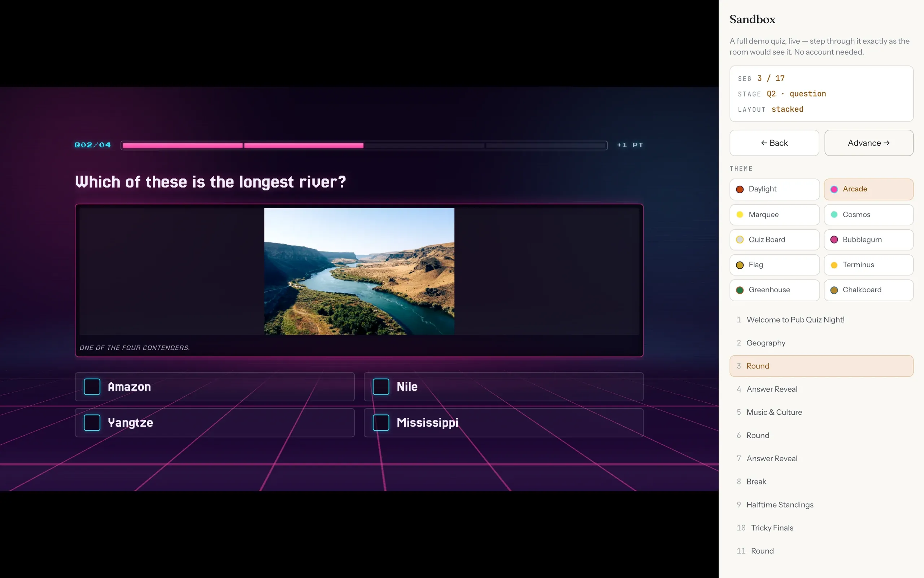924x578 pixels.
Task: Click the SEG 3 / 17 readout
Action: (761, 78)
